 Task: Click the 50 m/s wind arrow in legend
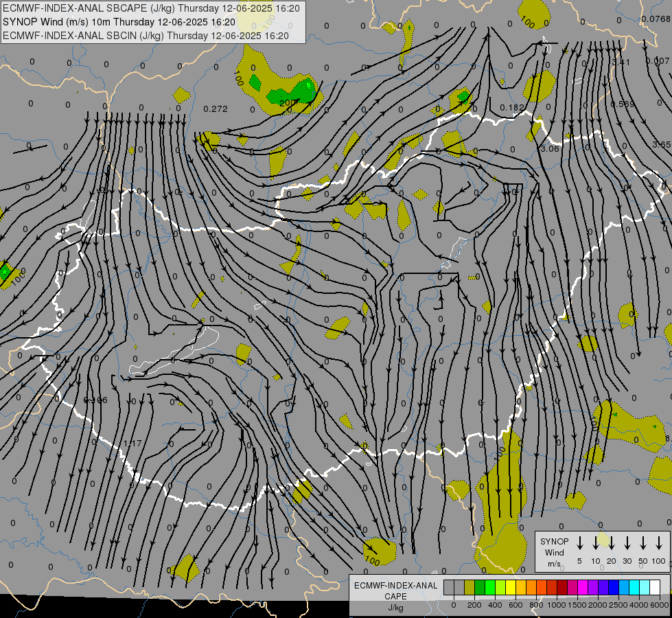click(x=643, y=543)
